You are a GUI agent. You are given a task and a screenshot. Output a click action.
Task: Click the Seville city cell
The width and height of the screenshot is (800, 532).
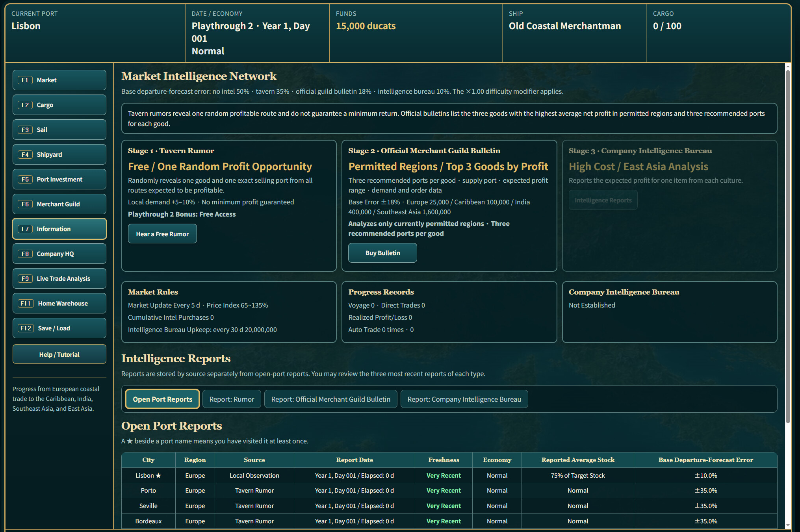pyautogui.click(x=148, y=506)
